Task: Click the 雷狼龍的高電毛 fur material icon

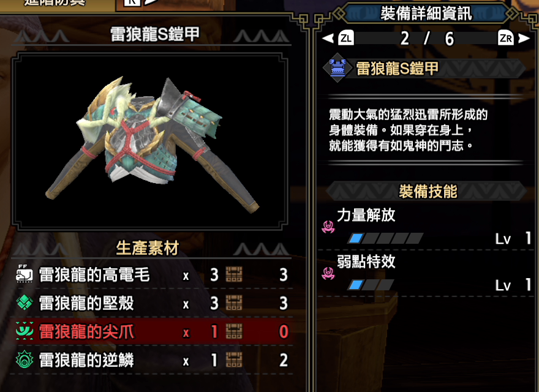Action: [24, 274]
